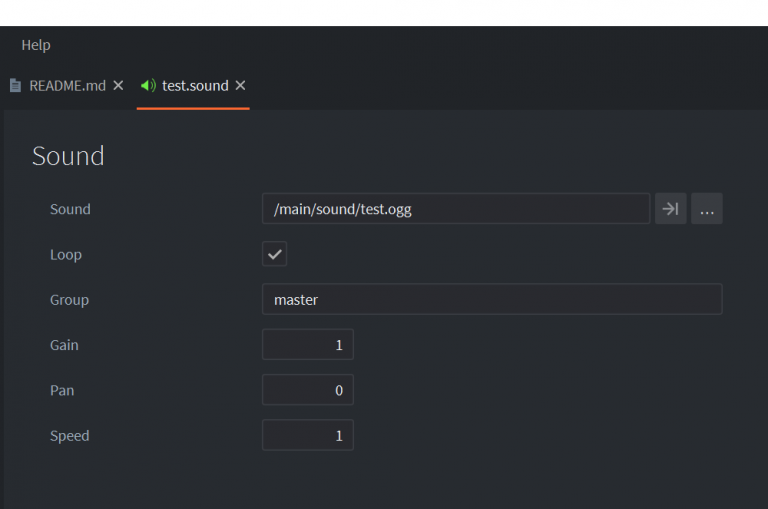Screen dimensions: 768x509
Task: Select the test.sound tab label
Action: (195, 86)
